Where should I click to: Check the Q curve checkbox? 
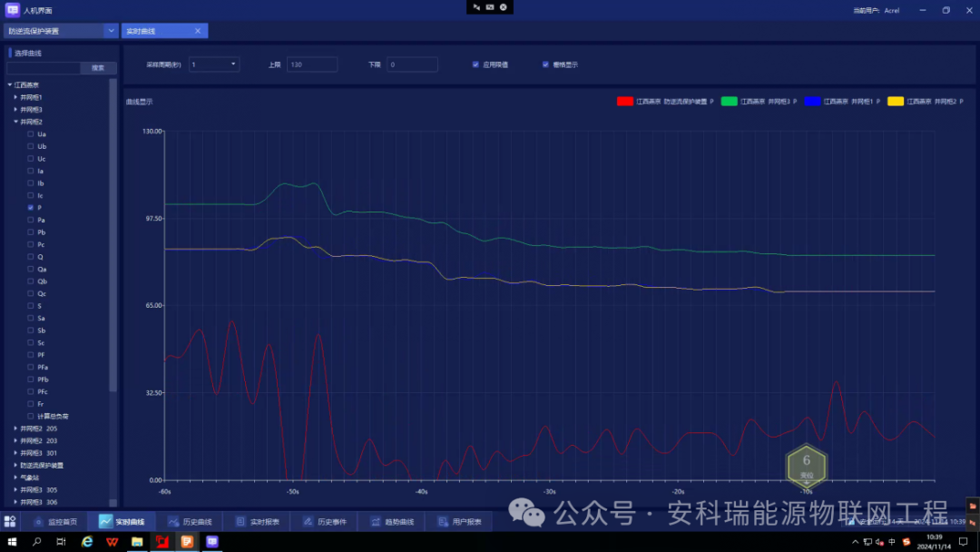click(x=31, y=256)
